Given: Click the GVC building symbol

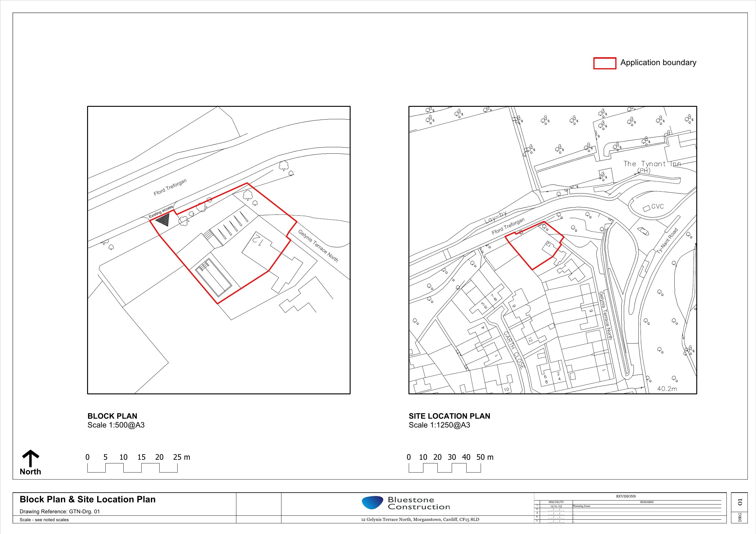Looking at the screenshot, I should [x=647, y=208].
